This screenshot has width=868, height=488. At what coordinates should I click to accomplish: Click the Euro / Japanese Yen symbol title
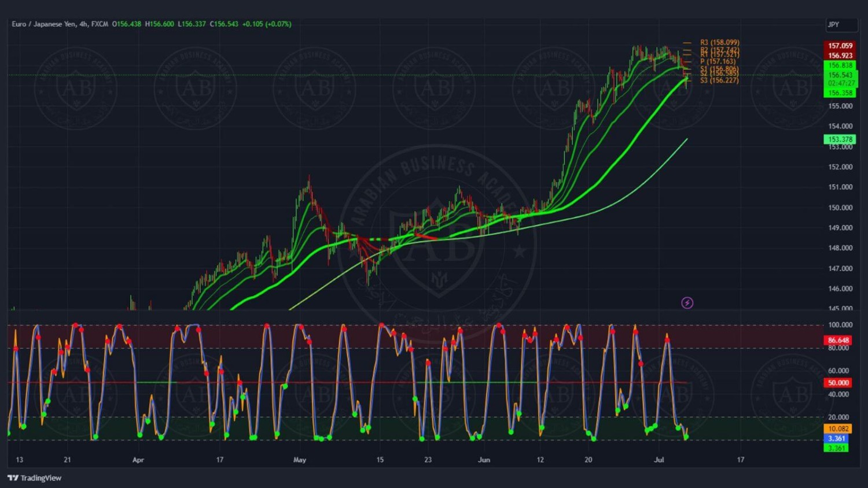(43, 24)
